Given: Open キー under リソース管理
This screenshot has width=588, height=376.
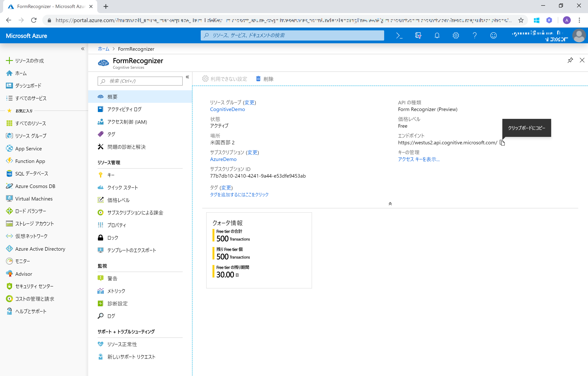Looking at the screenshot, I should (111, 175).
